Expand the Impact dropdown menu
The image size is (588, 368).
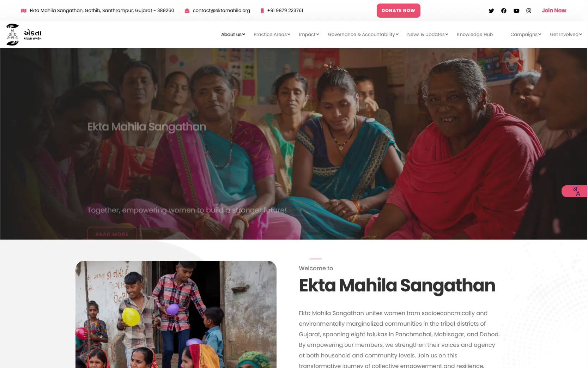click(x=309, y=34)
